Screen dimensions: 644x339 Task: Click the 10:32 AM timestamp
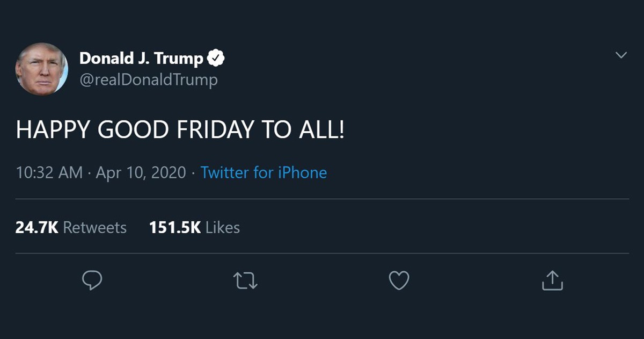49,173
